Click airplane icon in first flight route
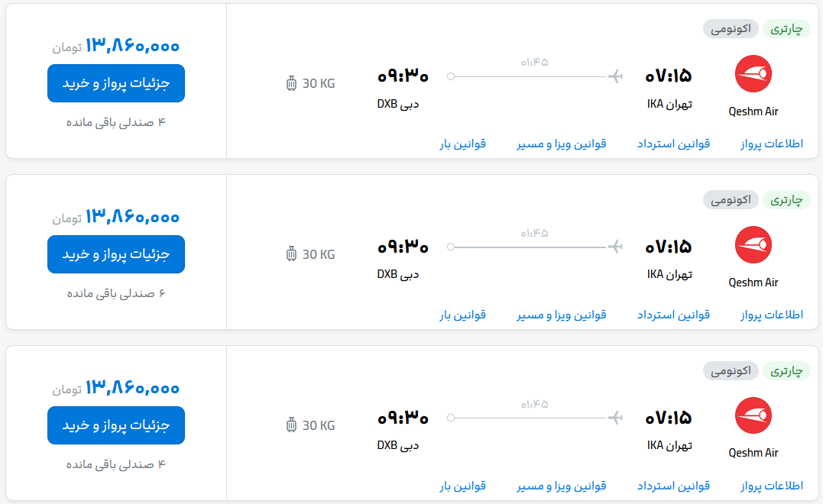The height and width of the screenshot is (504, 823). [x=615, y=76]
